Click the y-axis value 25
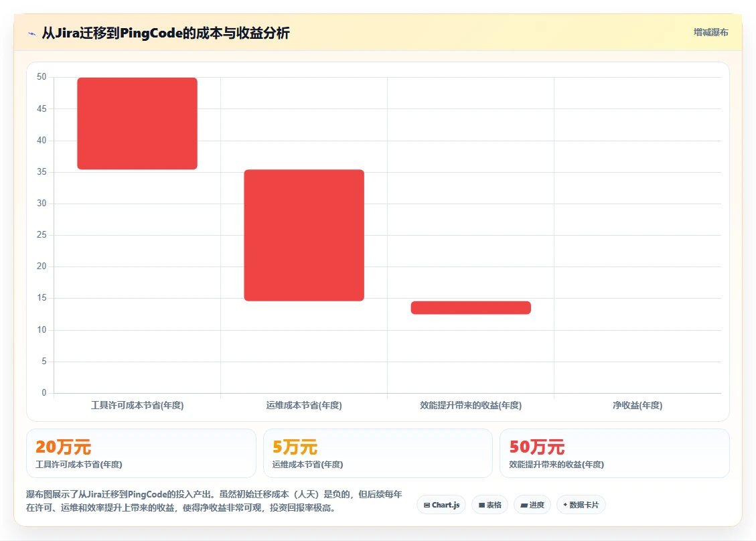Viewport: 756px width, 541px height. click(42, 235)
